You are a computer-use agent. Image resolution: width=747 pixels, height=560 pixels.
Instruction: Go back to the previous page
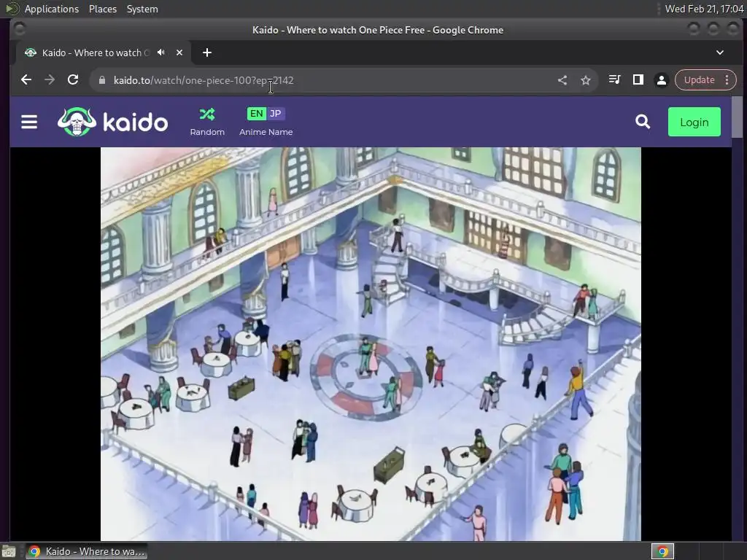(26, 80)
